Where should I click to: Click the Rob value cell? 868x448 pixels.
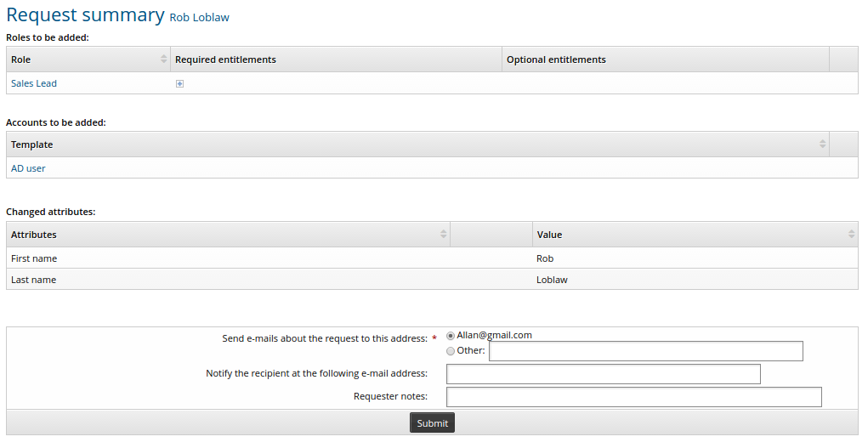tap(545, 258)
